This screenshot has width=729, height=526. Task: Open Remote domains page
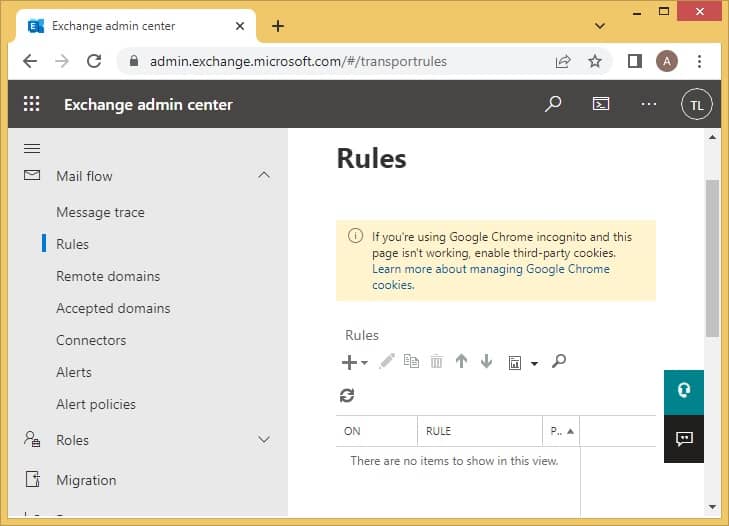pyautogui.click(x=108, y=276)
